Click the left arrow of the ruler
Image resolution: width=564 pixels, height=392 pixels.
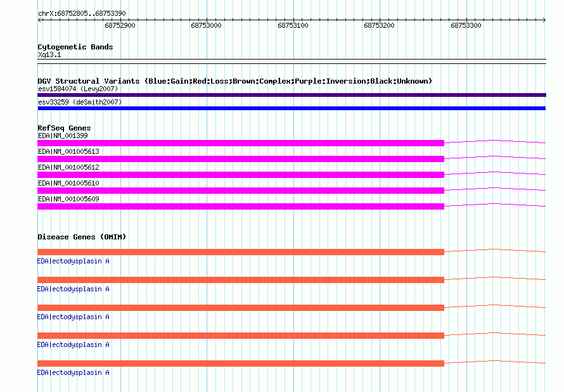click(39, 20)
